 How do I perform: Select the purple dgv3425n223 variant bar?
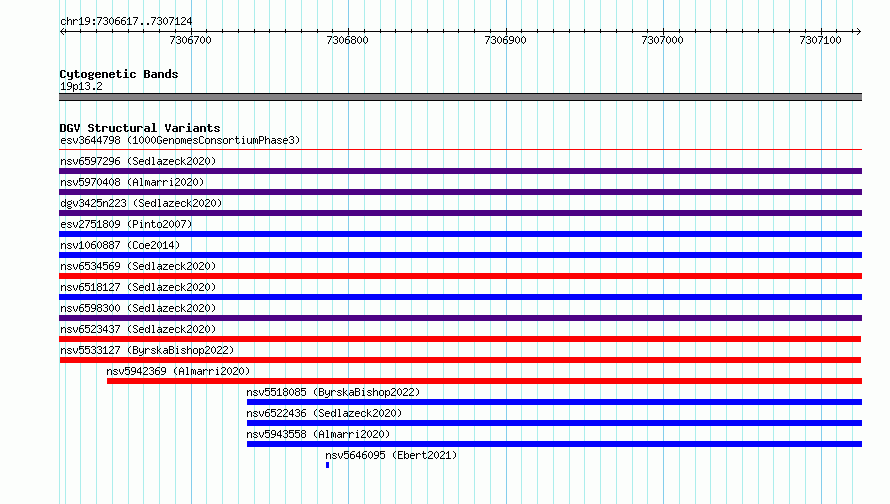[x=460, y=213]
